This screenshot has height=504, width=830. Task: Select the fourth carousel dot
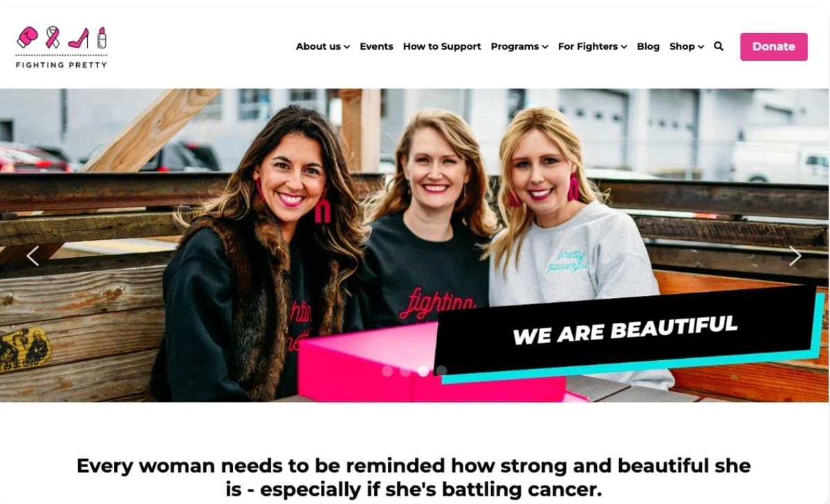coord(441,371)
